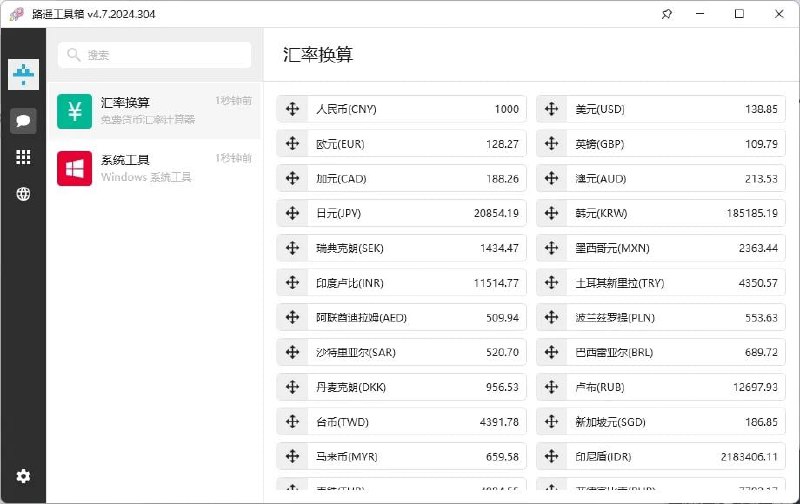The width and height of the screenshot is (800, 504).
Task: Click the drag handle beside 韩元(KRW)
Action: [x=553, y=213]
